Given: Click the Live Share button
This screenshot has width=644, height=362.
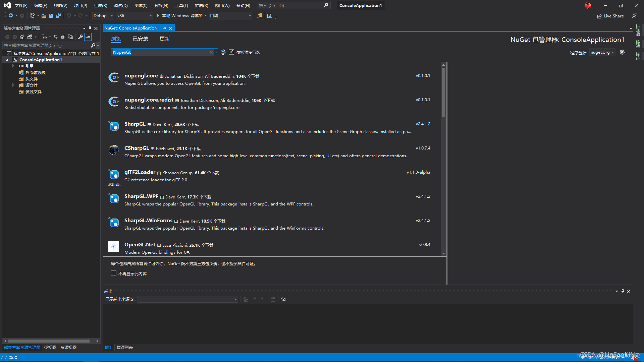Looking at the screenshot, I should click(x=610, y=16).
